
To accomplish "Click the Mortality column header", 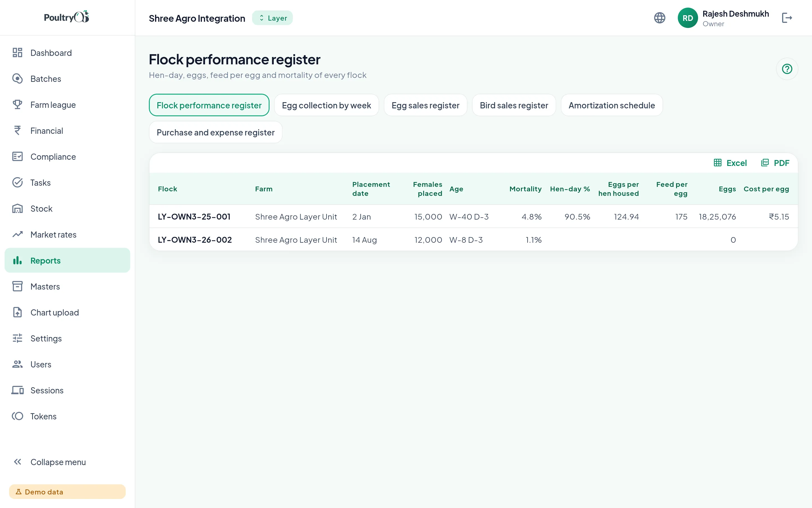I will tap(526, 189).
